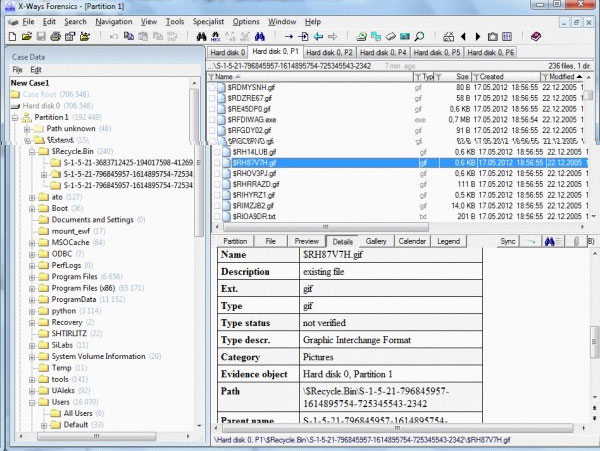
Task: Click the Clone Disk toolbar icon
Action: point(376,37)
